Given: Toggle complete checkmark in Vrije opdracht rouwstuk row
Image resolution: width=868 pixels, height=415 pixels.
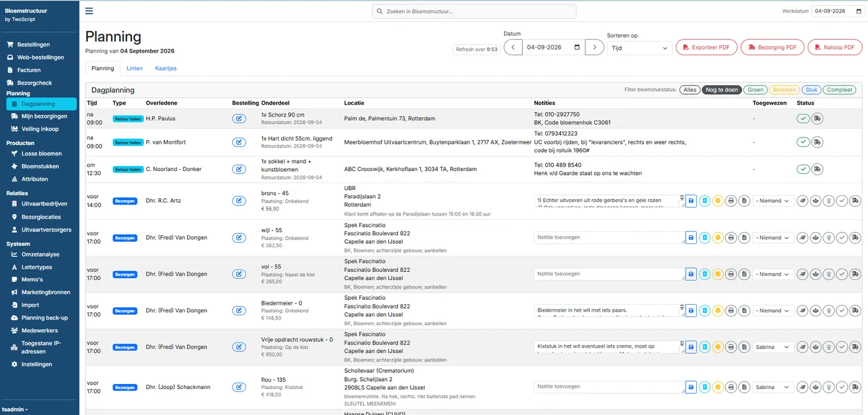Looking at the screenshot, I should (842, 347).
